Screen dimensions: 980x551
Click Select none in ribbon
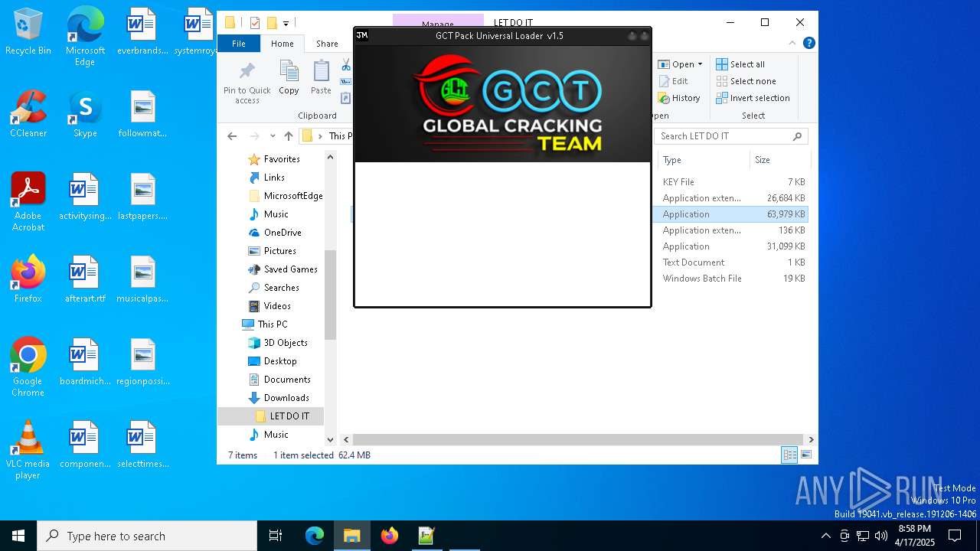[x=746, y=81]
